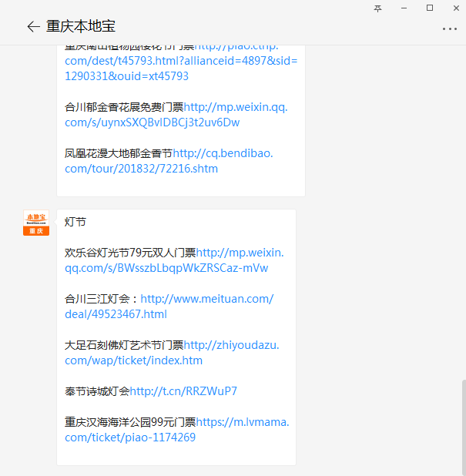This screenshot has height=476, width=466.
Task: Open the three-dots more options menu
Action: pos(449,28)
